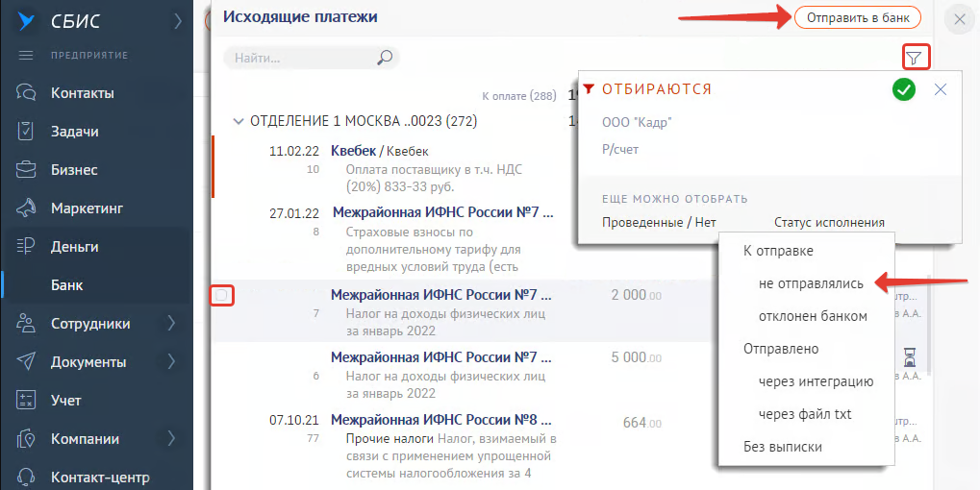This screenshot has height=490, width=980.
Task: Click the Маркетинг megaphone icon
Action: tap(26, 208)
